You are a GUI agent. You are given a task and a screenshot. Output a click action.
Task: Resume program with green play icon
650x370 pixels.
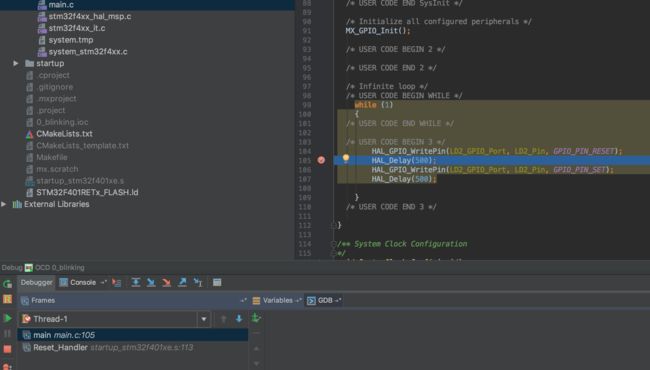coord(7,318)
